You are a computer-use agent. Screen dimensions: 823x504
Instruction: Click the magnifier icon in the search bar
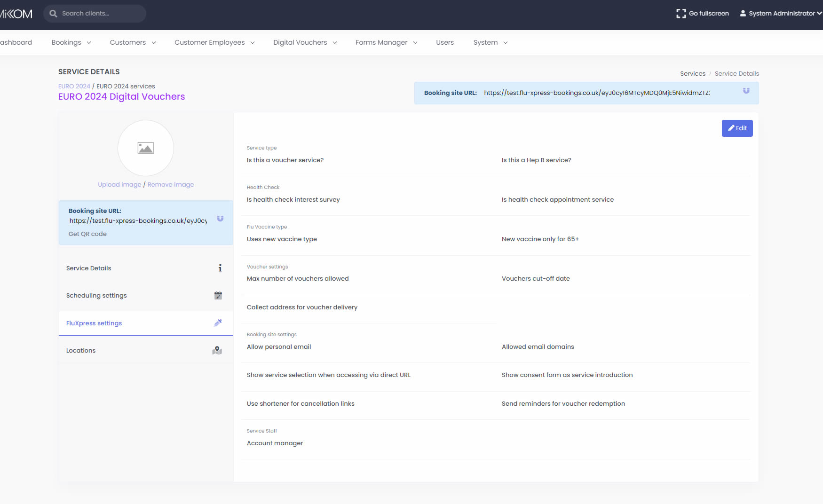coord(54,14)
